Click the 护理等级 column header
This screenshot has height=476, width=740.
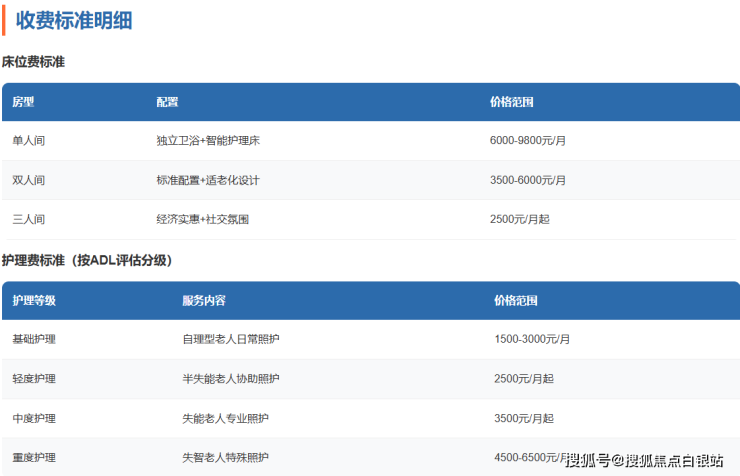point(34,300)
